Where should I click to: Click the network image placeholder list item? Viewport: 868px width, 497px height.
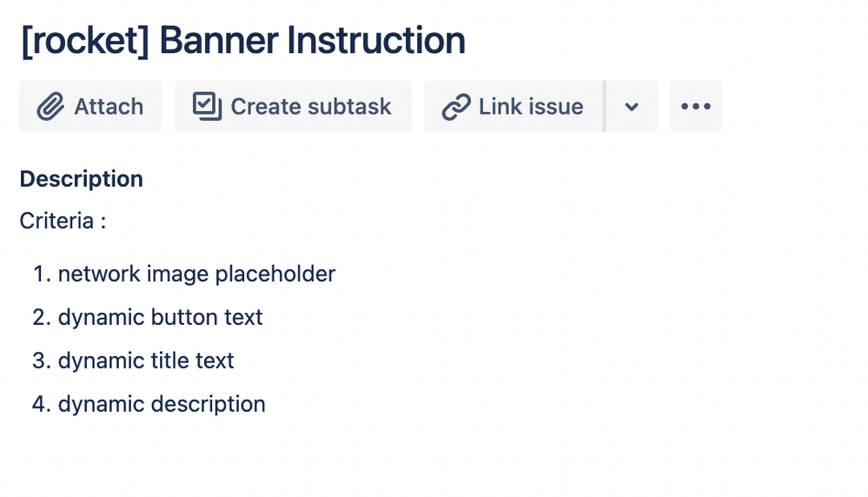point(196,274)
